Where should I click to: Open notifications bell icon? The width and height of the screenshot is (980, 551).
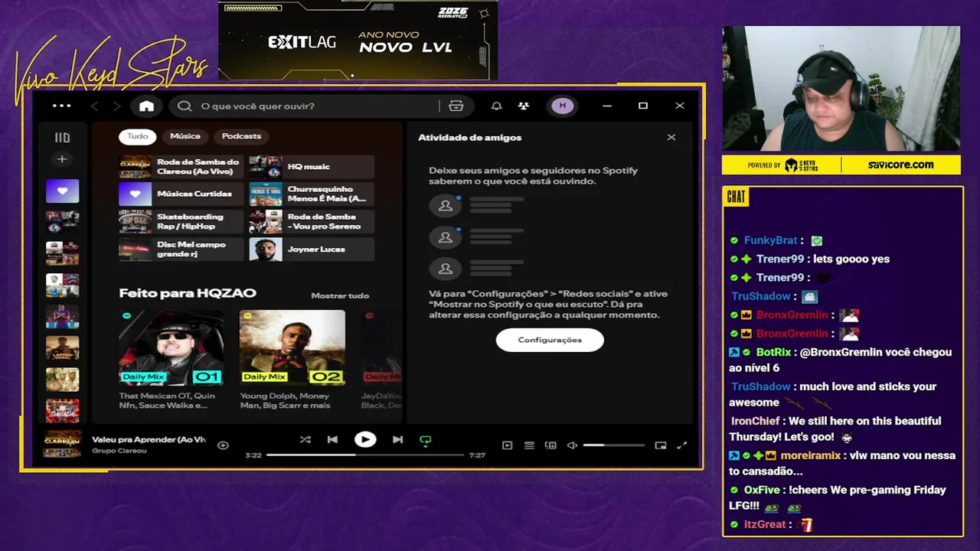[x=497, y=106]
